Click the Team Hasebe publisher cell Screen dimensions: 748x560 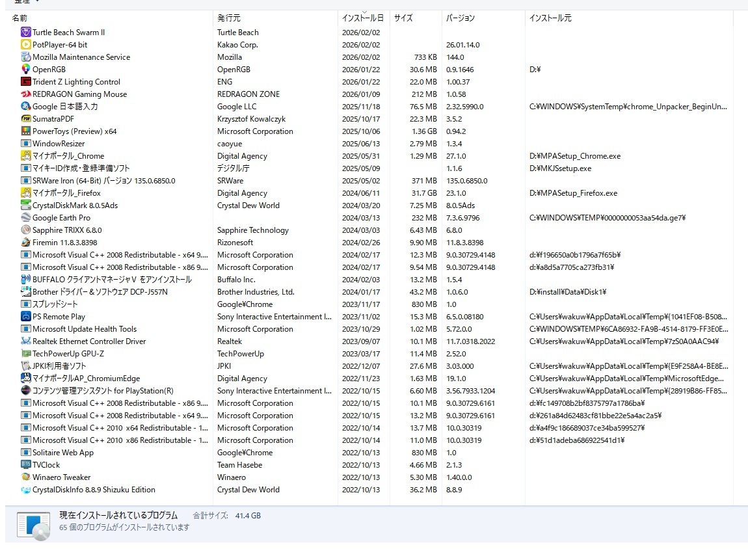[x=239, y=465]
